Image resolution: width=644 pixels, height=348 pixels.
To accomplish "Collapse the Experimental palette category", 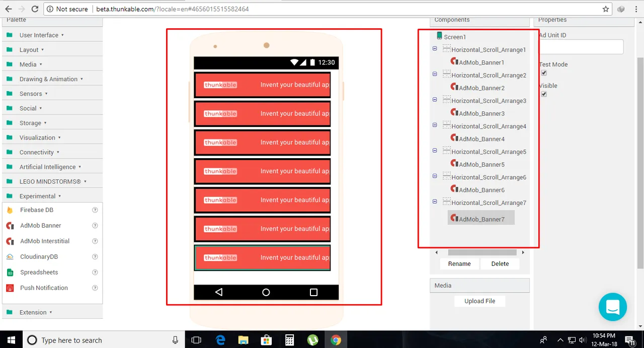I will click(52, 196).
